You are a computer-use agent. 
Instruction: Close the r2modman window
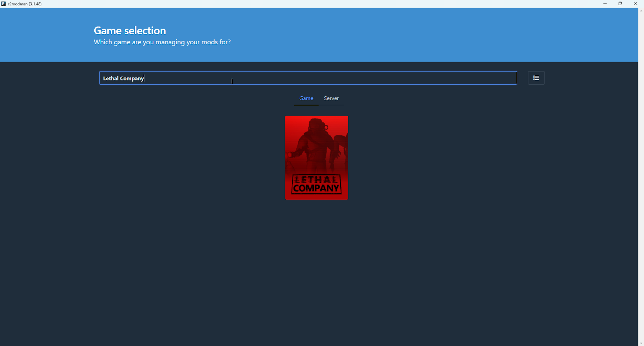(636, 4)
